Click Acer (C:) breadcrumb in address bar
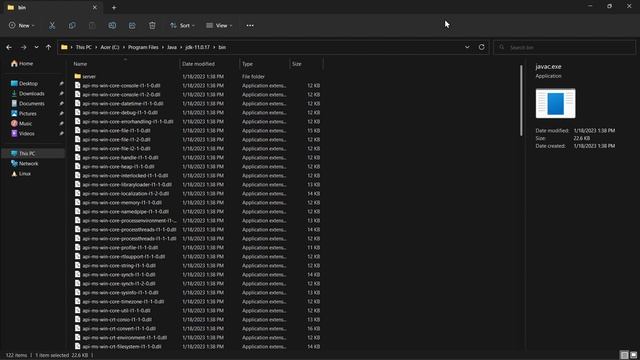The height and width of the screenshot is (360, 640). click(110, 47)
